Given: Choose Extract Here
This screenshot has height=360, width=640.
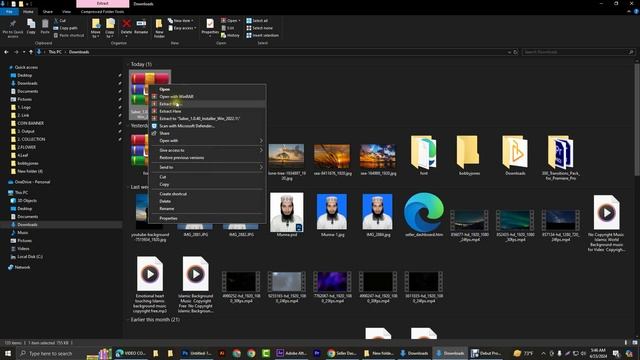Looking at the screenshot, I should 208,111.
